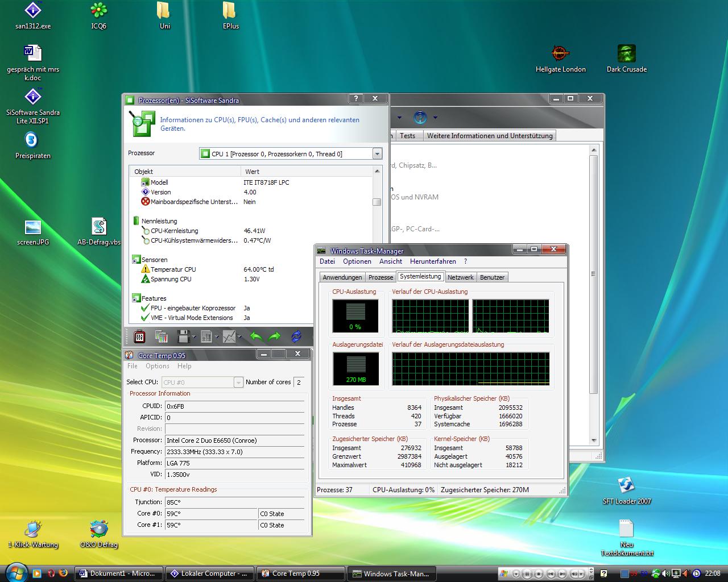Select the ICQ6 desktop icon

pos(99,15)
